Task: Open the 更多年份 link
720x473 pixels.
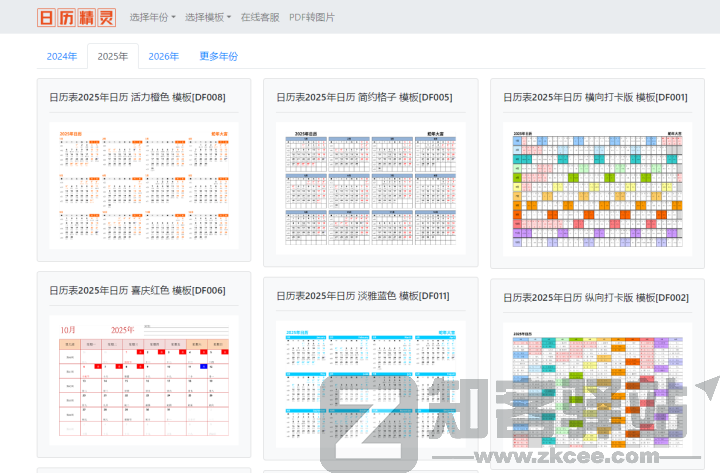Action: 218,56
